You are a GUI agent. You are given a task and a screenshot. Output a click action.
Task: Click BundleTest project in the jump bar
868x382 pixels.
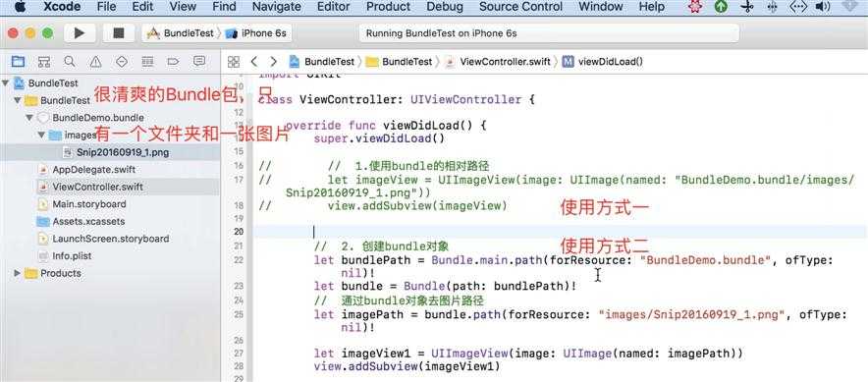(x=322, y=62)
